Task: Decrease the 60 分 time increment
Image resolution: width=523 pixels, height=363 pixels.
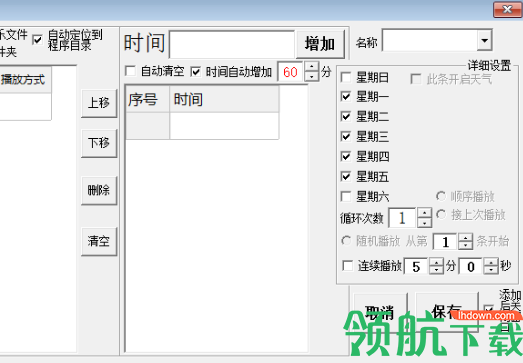Action: point(312,76)
